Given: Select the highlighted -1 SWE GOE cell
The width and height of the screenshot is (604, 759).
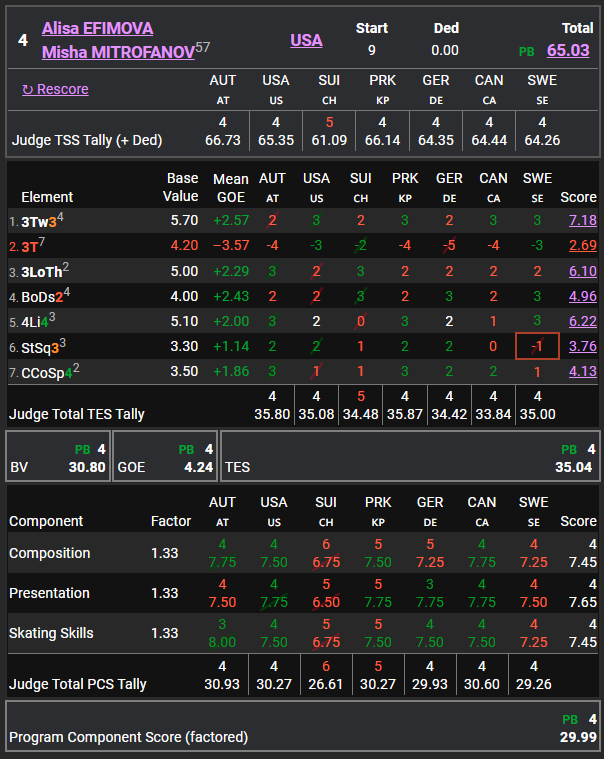Looking at the screenshot, I should pyautogui.click(x=537, y=347).
